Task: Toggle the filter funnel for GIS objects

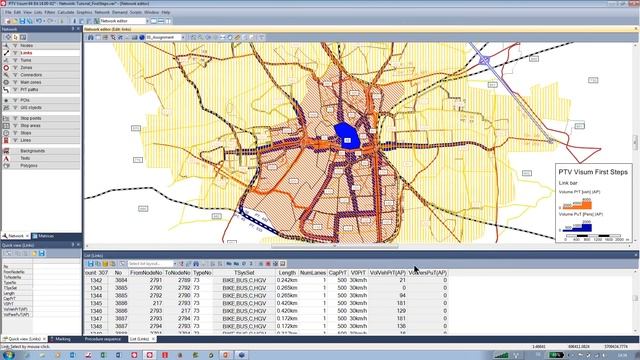Action: [x=15, y=107]
